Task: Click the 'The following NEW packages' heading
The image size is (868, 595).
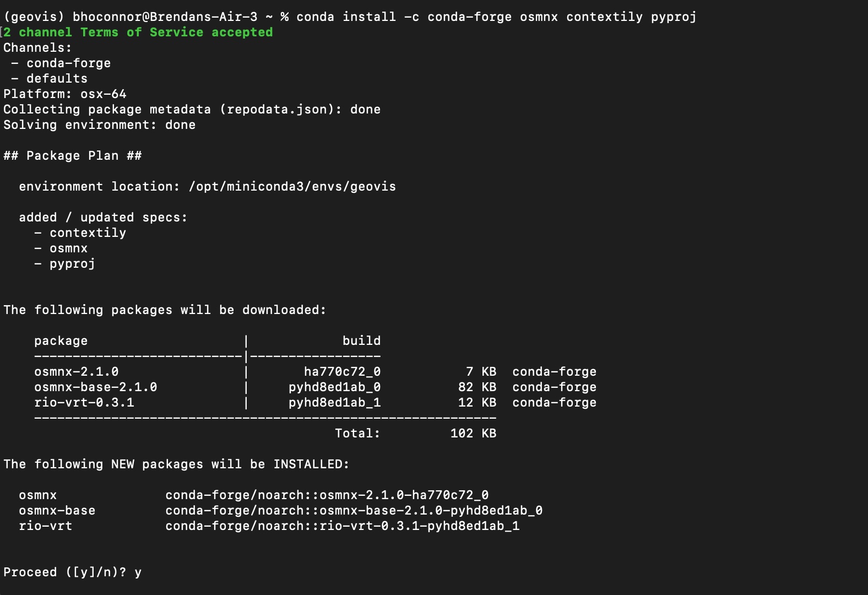Action: (x=176, y=464)
